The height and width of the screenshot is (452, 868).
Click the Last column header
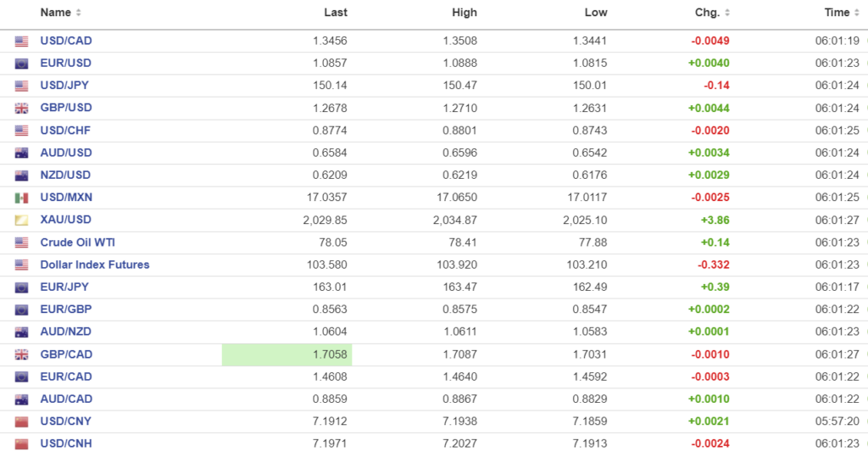point(336,13)
